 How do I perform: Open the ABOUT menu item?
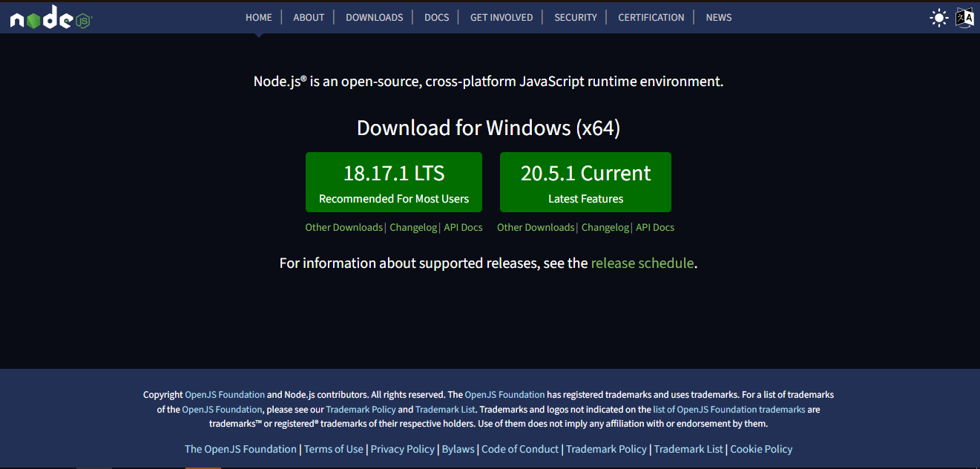309,17
